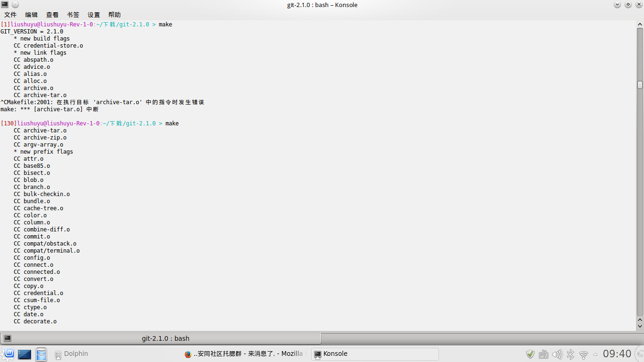
Task: Click the terminal scrollbar handle
Action: pyautogui.click(x=640, y=85)
